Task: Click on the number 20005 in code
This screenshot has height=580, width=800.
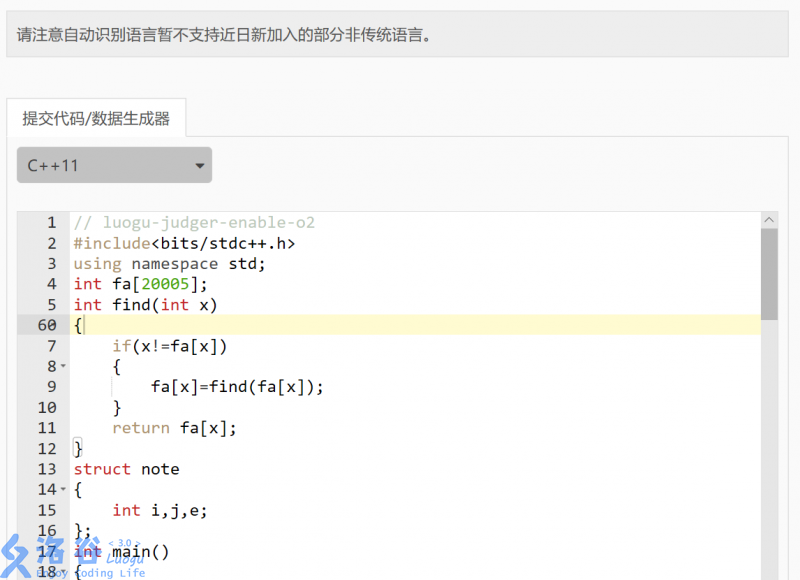Action: pyautogui.click(x=164, y=284)
